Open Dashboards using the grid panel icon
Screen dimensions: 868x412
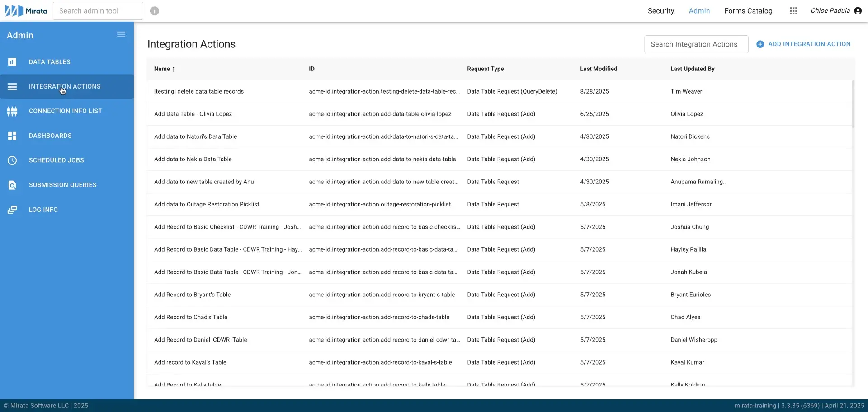pyautogui.click(x=12, y=136)
